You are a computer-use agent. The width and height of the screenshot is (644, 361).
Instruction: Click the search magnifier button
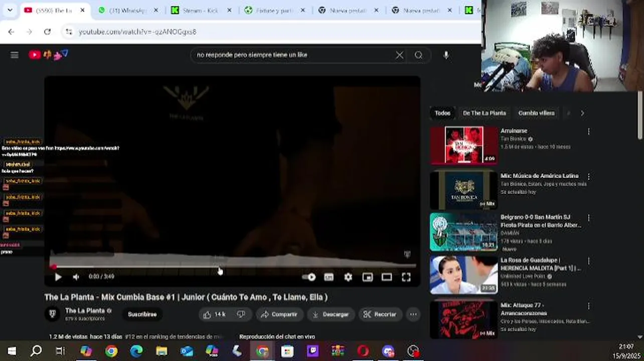point(418,55)
